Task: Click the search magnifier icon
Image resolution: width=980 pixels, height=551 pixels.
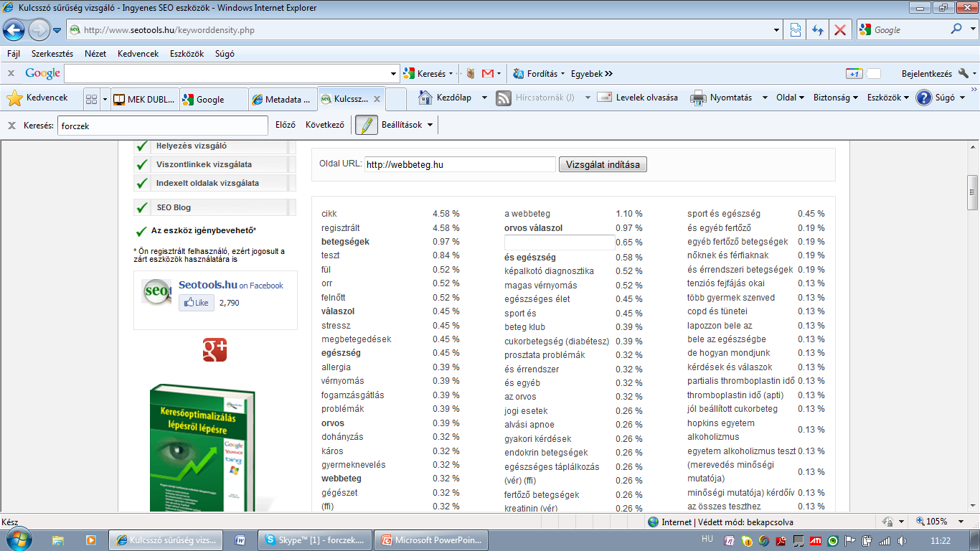Action: tap(956, 29)
